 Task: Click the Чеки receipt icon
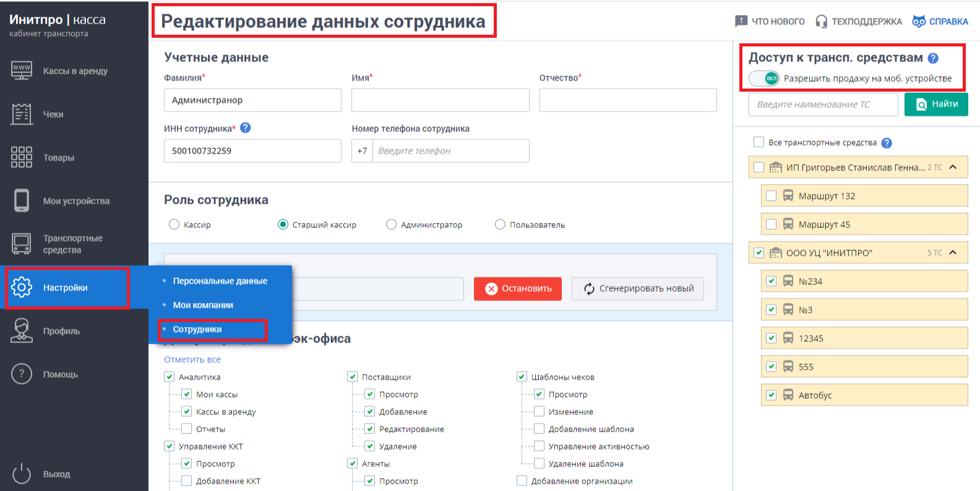22,114
